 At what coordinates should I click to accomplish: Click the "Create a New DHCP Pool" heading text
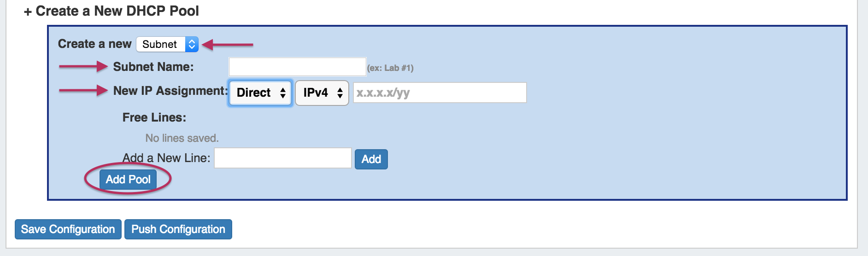117,11
